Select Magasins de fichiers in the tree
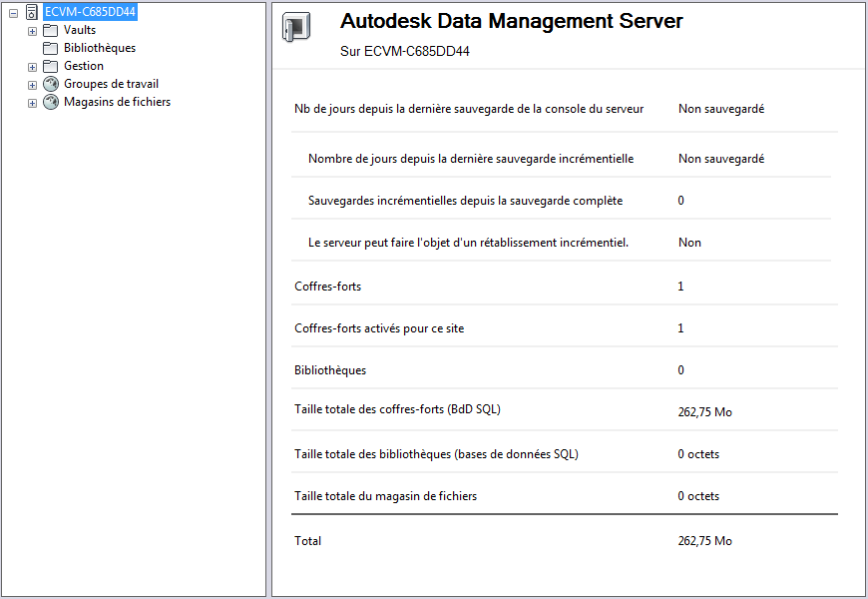The height and width of the screenshot is (599, 868). point(117,102)
